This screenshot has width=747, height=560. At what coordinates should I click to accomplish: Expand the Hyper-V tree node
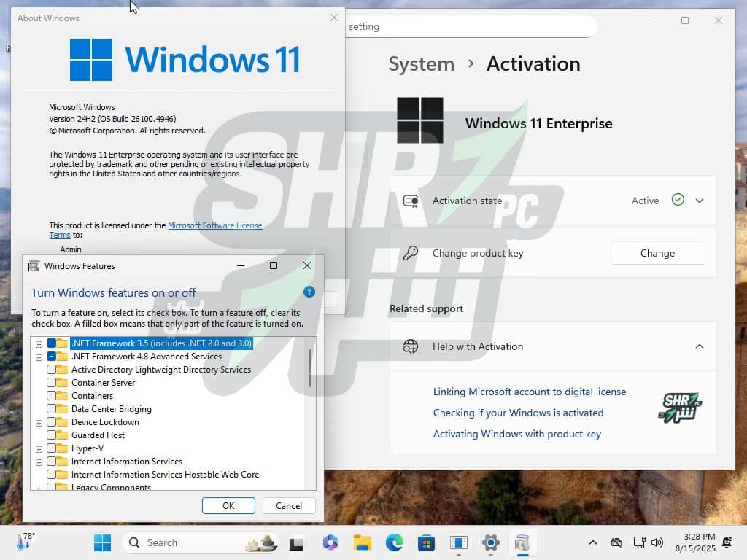(39, 449)
